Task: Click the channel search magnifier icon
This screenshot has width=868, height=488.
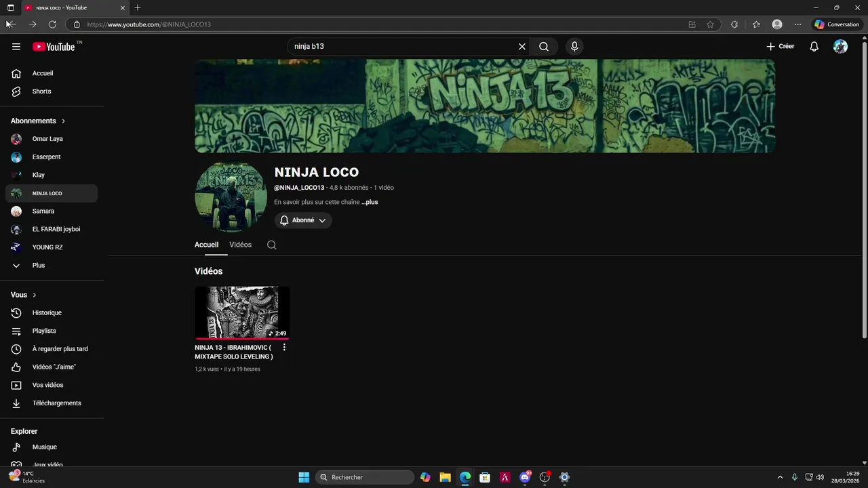Action: click(271, 245)
